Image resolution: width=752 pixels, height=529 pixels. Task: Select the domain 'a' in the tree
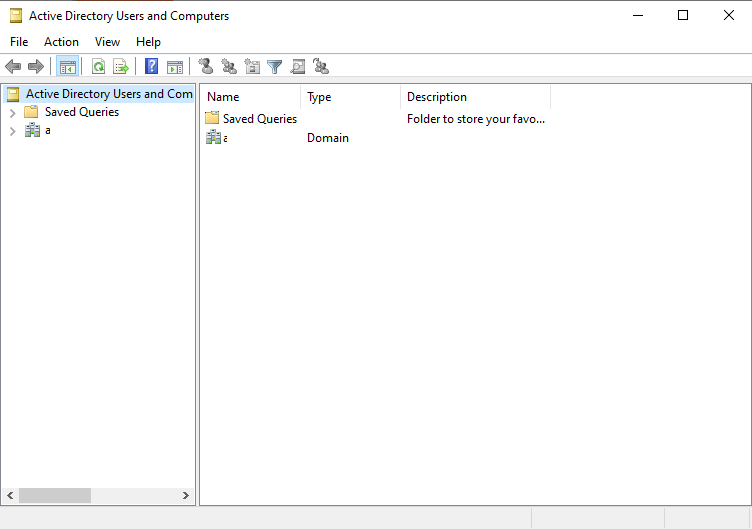tap(47, 130)
